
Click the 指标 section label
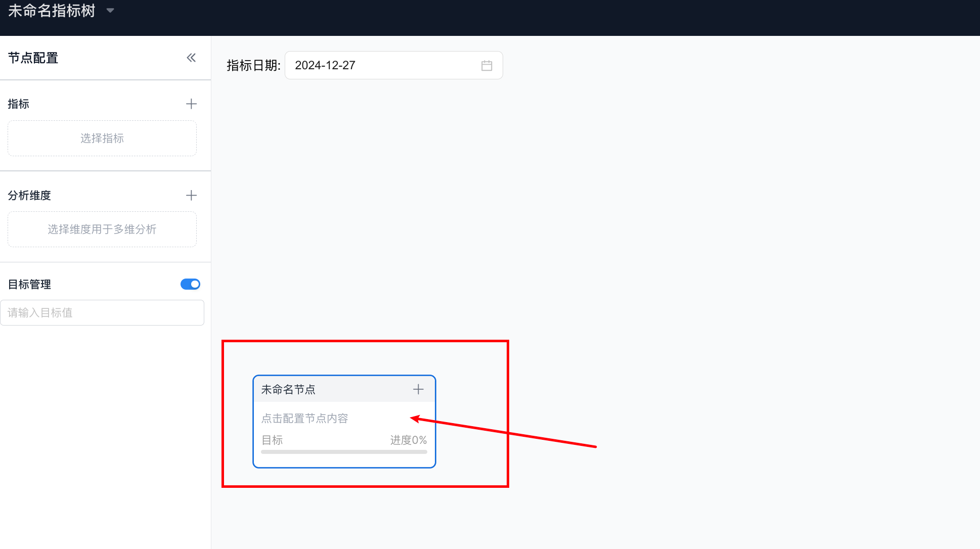click(19, 104)
